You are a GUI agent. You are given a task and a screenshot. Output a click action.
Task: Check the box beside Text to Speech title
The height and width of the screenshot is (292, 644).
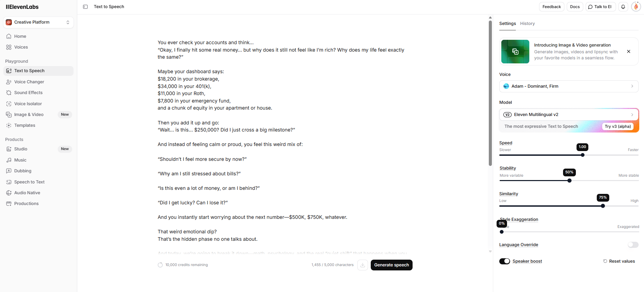[85, 7]
